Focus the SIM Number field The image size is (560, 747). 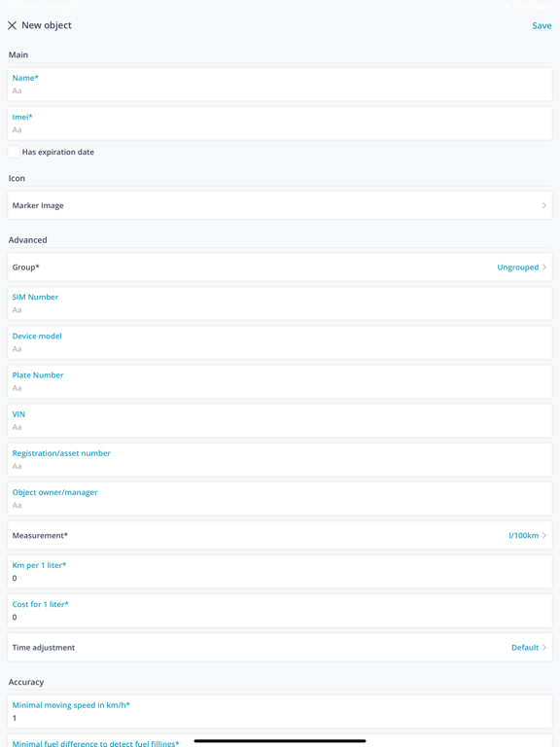click(x=280, y=303)
